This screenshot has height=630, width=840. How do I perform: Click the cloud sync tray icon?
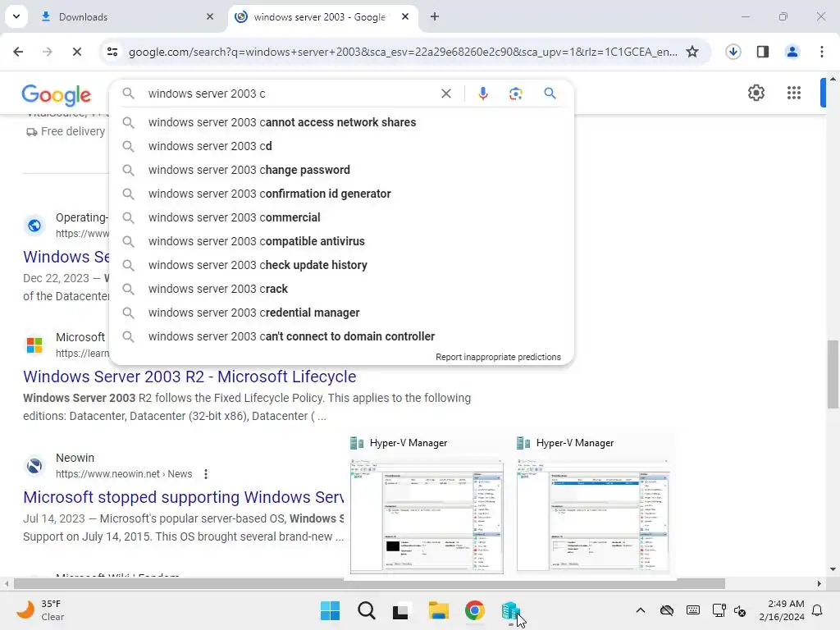pyautogui.click(x=666, y=610)
